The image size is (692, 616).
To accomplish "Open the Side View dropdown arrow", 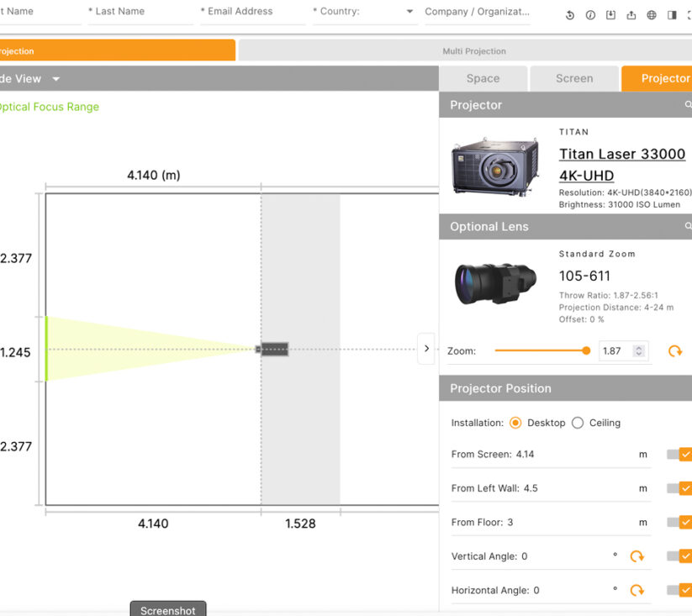I will coord(56,79).
